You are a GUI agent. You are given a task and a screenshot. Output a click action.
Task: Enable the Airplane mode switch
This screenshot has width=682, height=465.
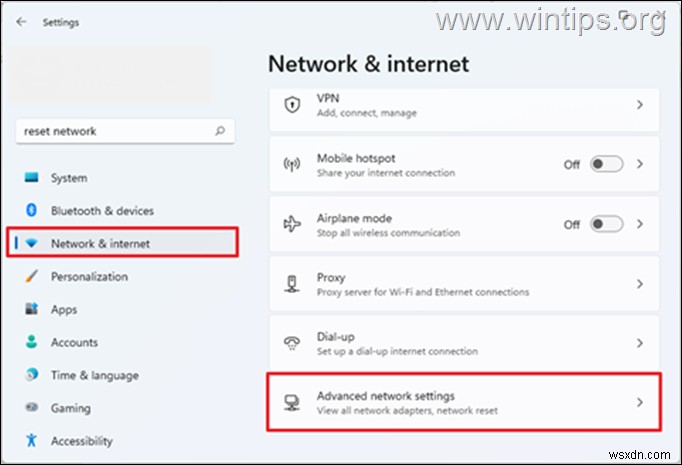click(607, 224)
